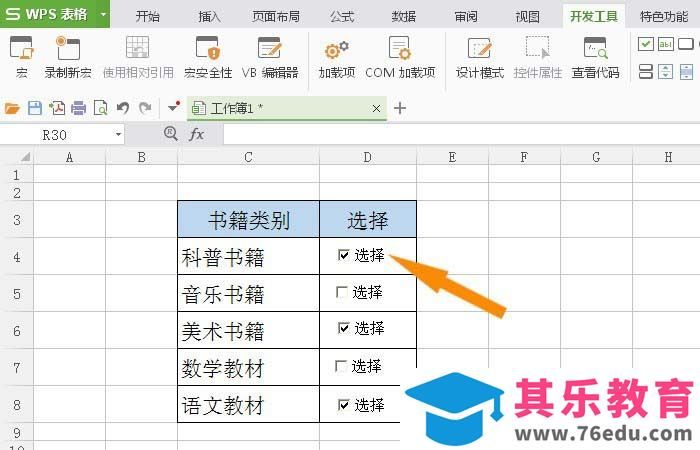The width and height of the screenshot is (700, 450).
Task: Save the workbook with floppy icon
Action: click(35, 108)
